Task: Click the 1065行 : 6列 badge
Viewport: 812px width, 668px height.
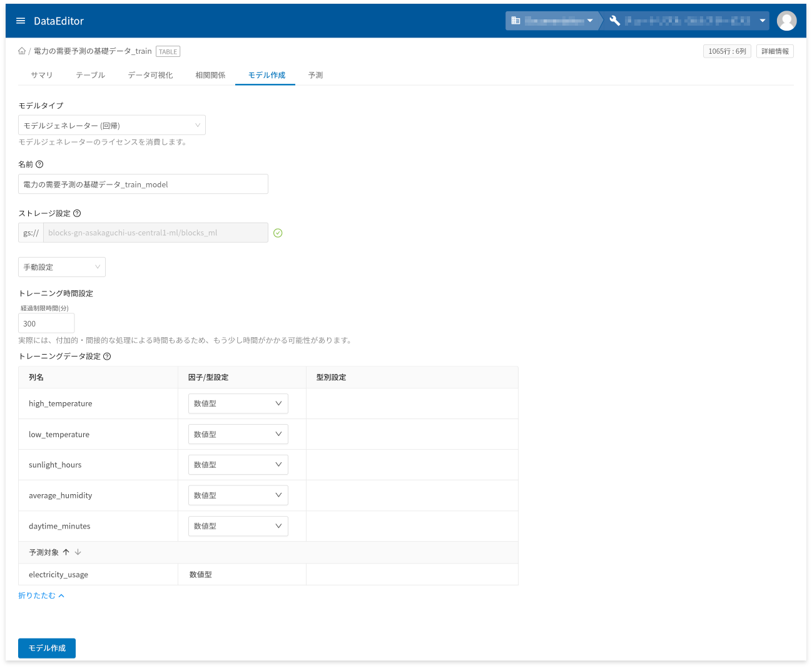Action: 727,51
